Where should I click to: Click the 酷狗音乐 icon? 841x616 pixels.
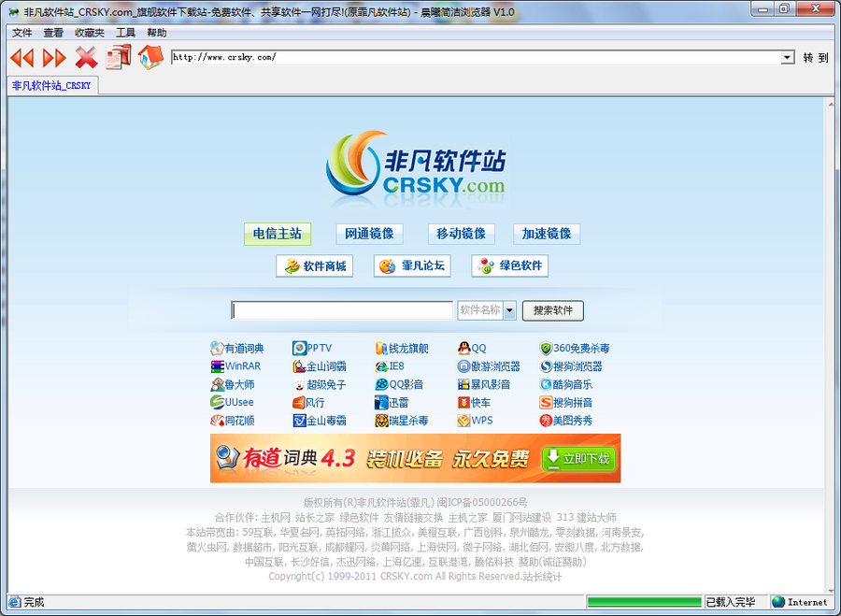tap(546, 385)
